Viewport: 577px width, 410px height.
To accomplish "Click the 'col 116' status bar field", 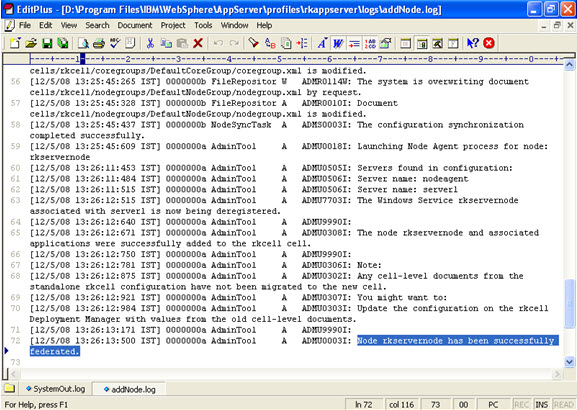I will (401, 404).
